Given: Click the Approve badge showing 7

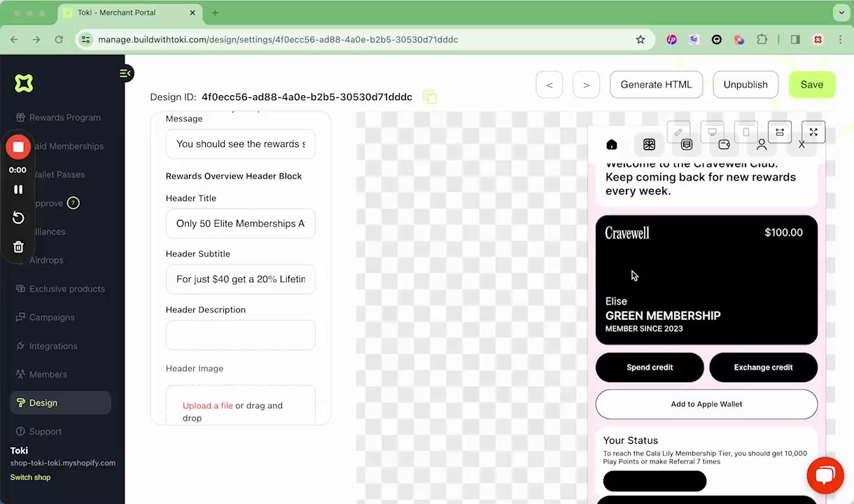Looking at the screenshot, I should pos(73,203).
